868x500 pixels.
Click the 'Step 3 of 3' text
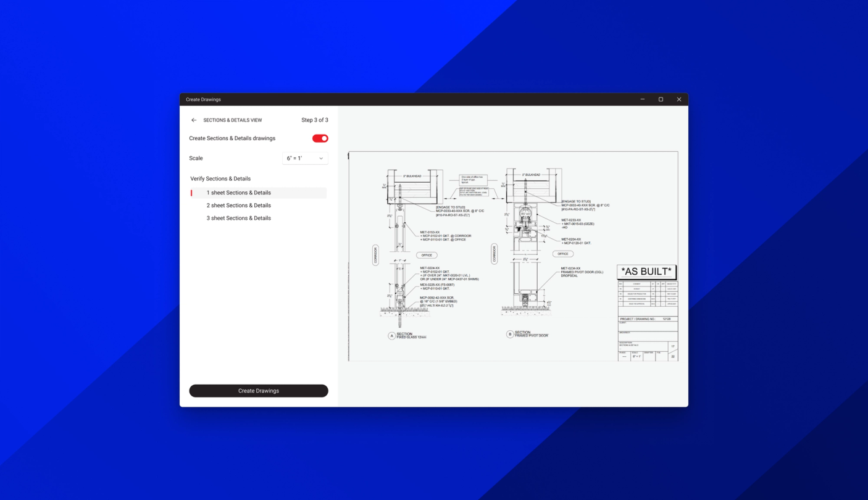tap(315, 120)
